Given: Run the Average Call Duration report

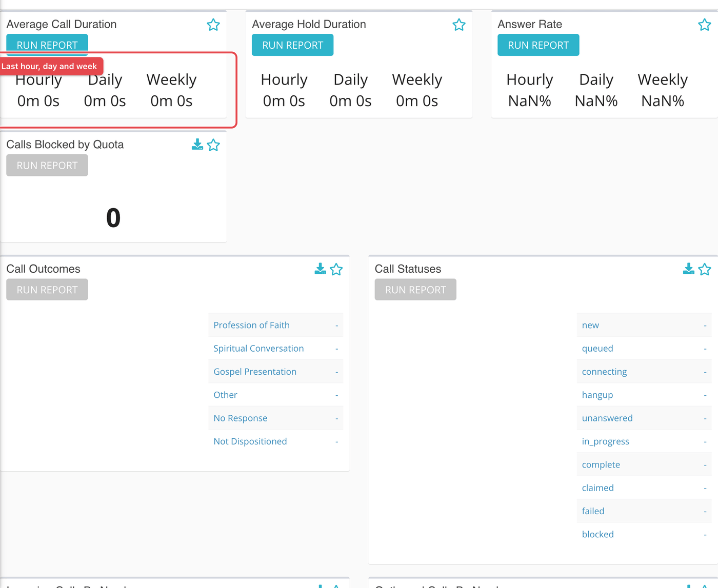Looking at the screenshot, I should click(47, 45).
